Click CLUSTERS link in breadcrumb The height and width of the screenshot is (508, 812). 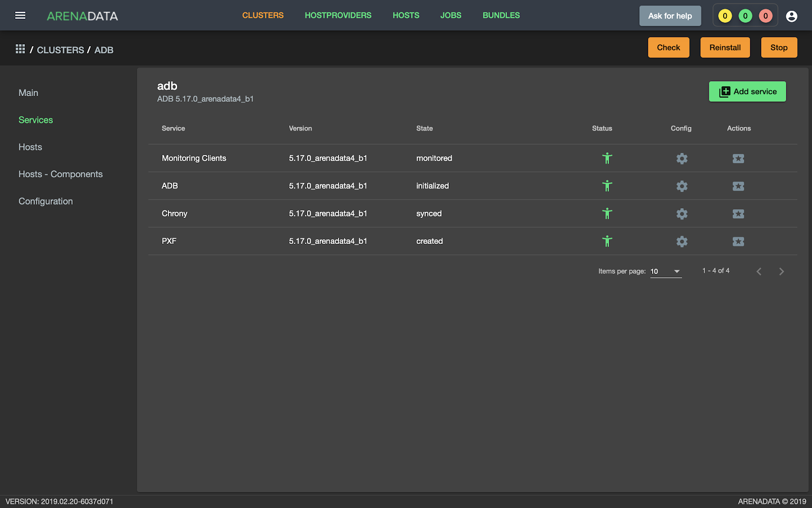pos(60,50)
